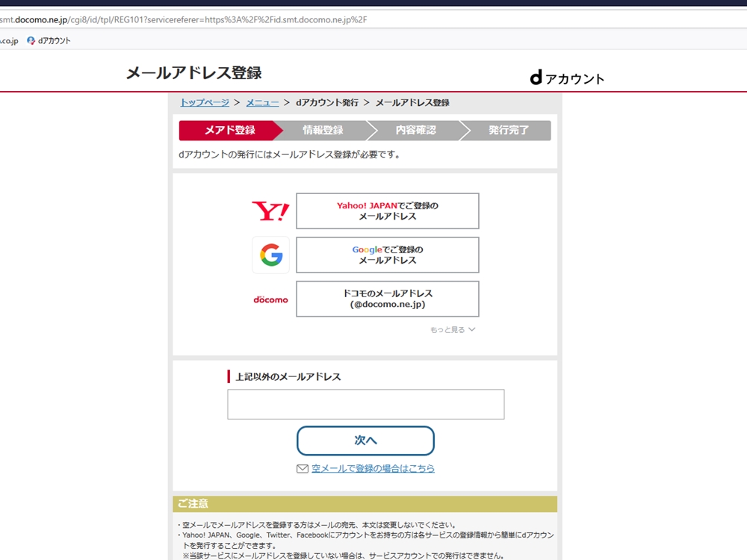Expand もっと見る options

(x=453, y=329)
